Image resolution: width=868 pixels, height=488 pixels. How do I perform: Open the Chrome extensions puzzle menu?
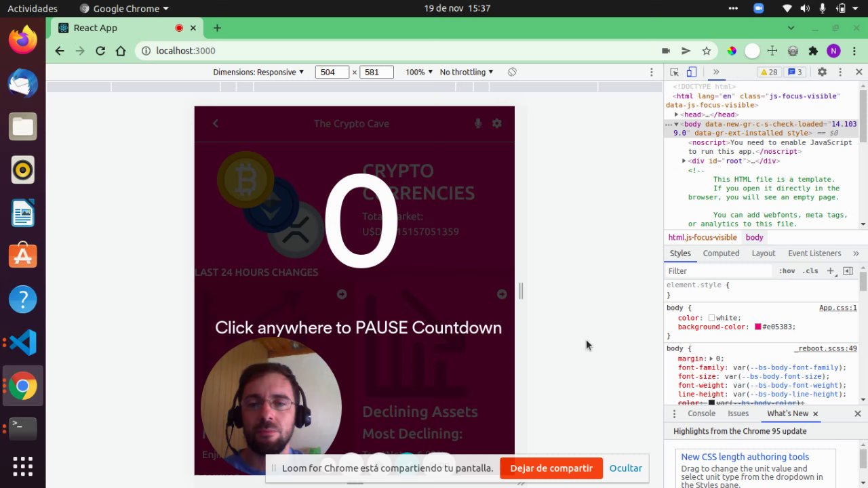(x=813, y=51)
